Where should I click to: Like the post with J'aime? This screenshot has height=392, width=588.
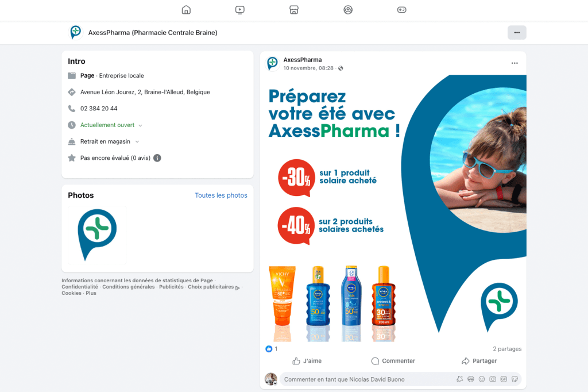[307, 361]
